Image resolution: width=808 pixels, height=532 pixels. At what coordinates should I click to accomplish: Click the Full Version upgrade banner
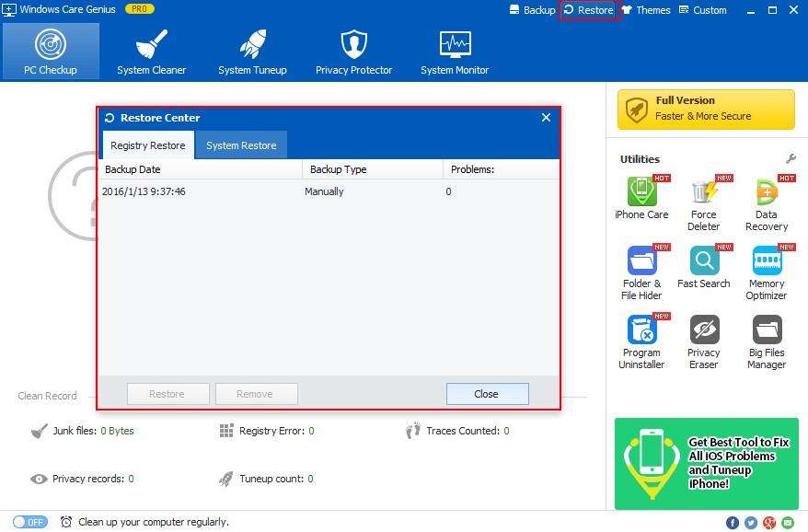pos(706,110)
